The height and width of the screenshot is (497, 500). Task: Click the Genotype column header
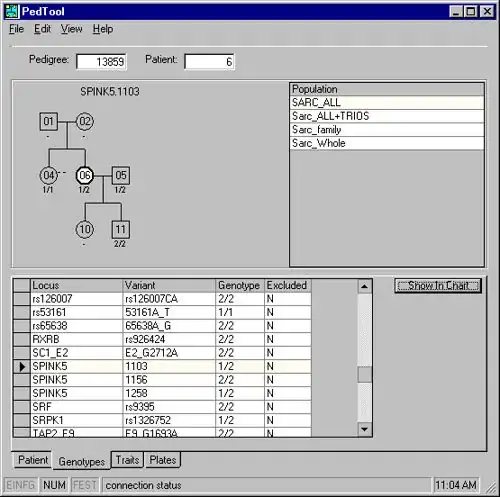pyautogui.click(x=240, y=286)
